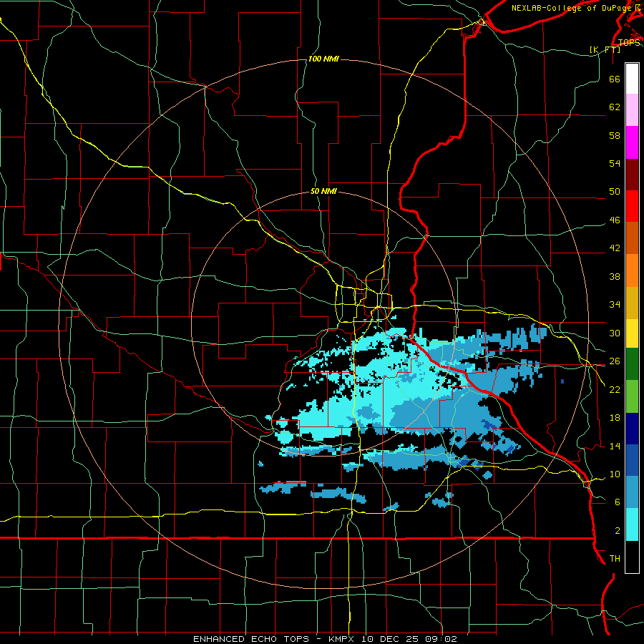
Task: Click the "22" legend value
Action: [615, 390]
